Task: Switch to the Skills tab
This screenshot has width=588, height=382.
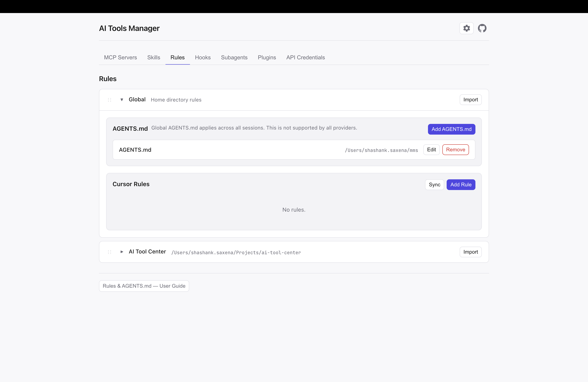Action: tap(153, 57)
